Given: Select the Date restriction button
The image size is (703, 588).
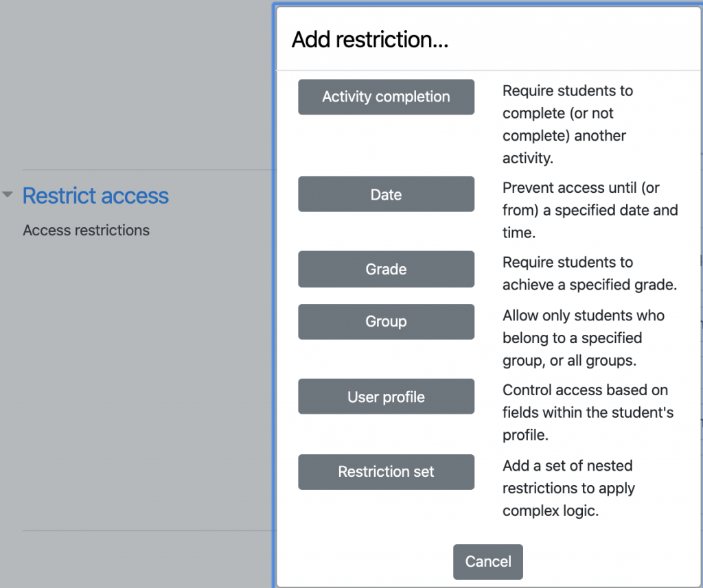Looking at the screenshot, I should [386, 194].
